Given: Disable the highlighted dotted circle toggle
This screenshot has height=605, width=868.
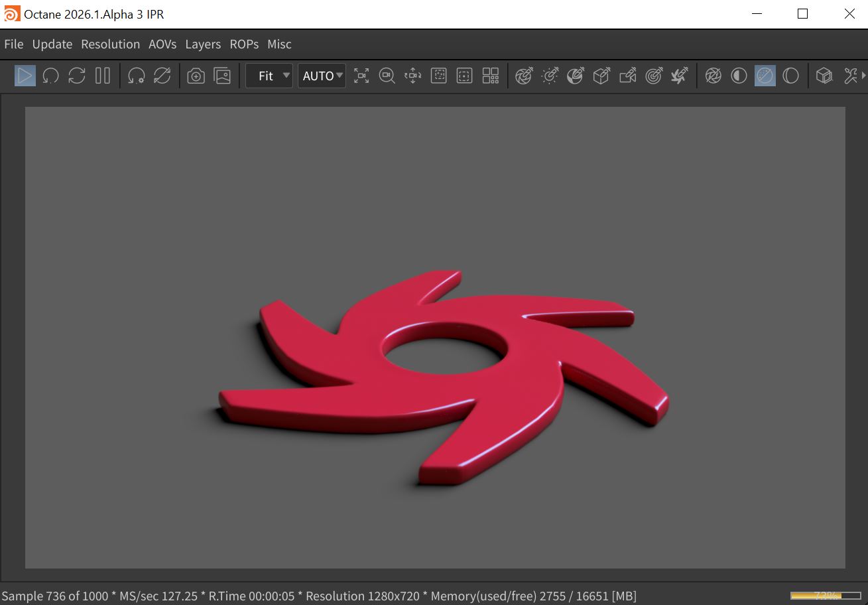Looking at the screenshot, I should 765,76.
